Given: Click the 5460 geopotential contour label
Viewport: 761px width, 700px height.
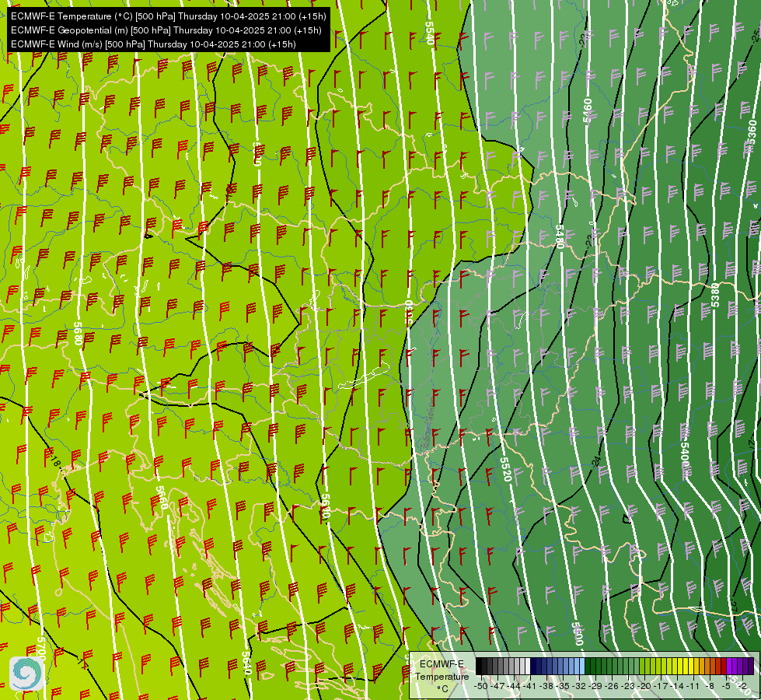Looking at the screenshot, I should pyautogui.click(x=587, y=110).
